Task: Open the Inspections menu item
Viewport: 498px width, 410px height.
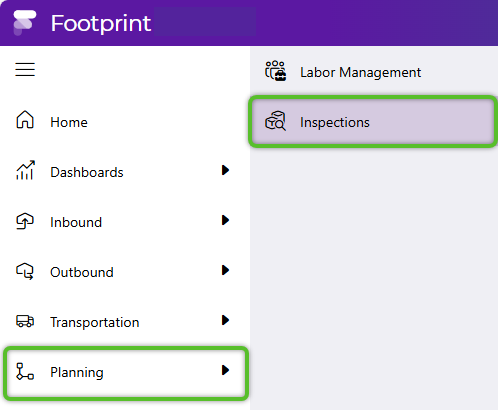Action: click(373, 122)
